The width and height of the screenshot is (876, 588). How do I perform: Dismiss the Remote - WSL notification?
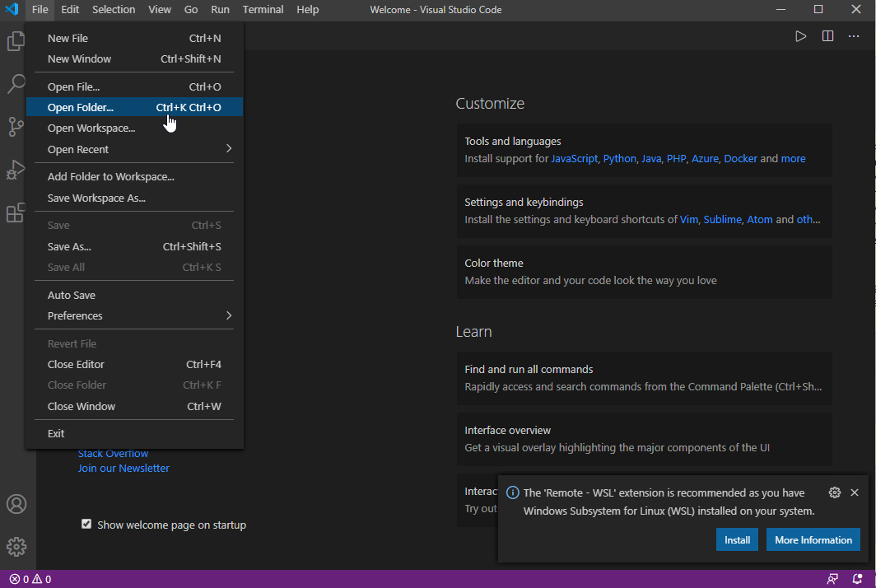coord(854,492)
